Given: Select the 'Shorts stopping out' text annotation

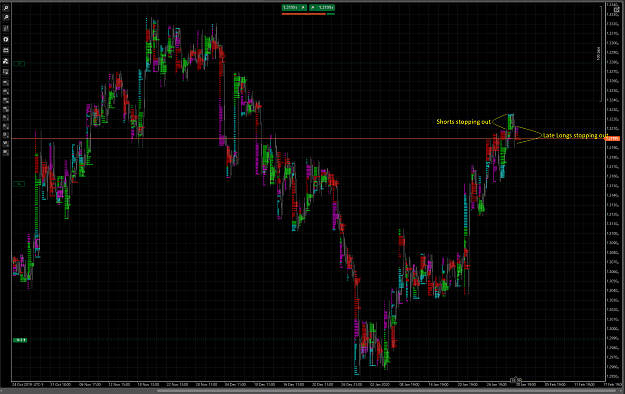Looking at the screenshot, I should coord(463,122).
